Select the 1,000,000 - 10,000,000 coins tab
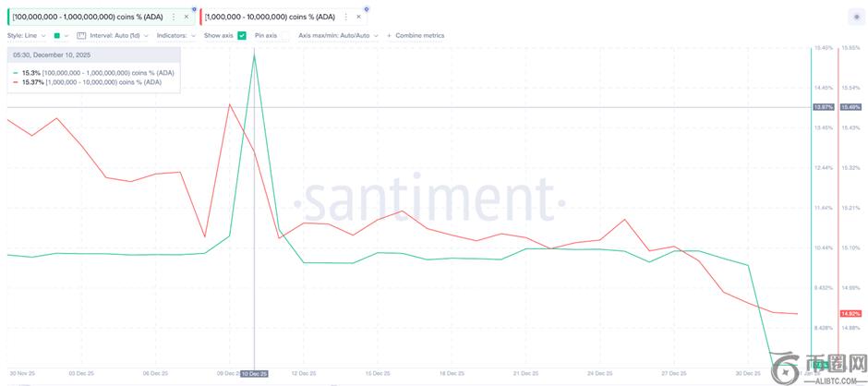This screenshot has width=868, height=386. (x=270, y=18)
